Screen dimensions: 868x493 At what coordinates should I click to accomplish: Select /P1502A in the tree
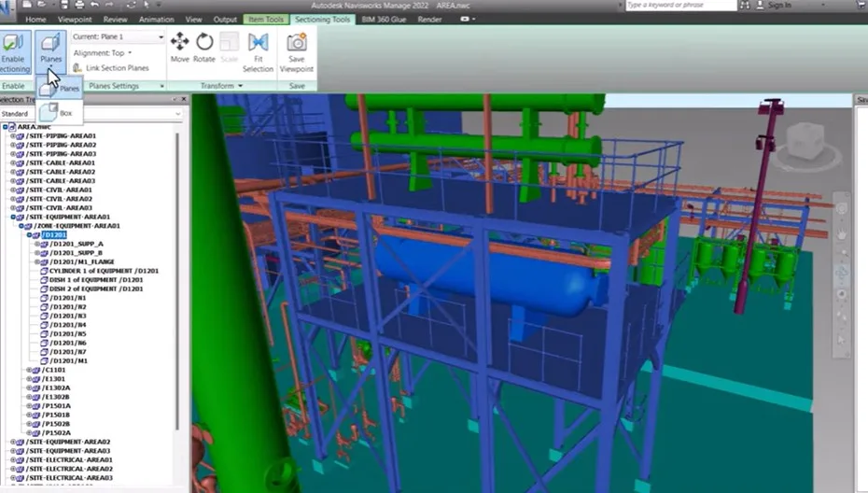(56, 433)
